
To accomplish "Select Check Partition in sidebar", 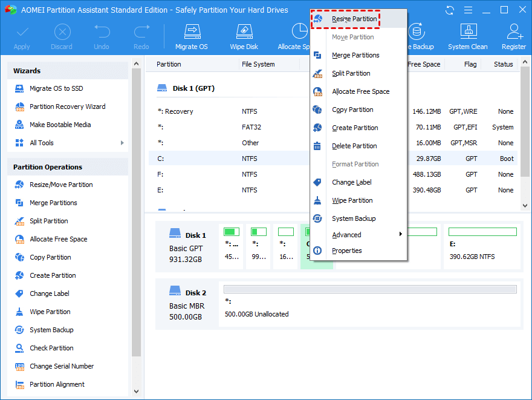I will point(51,348).
